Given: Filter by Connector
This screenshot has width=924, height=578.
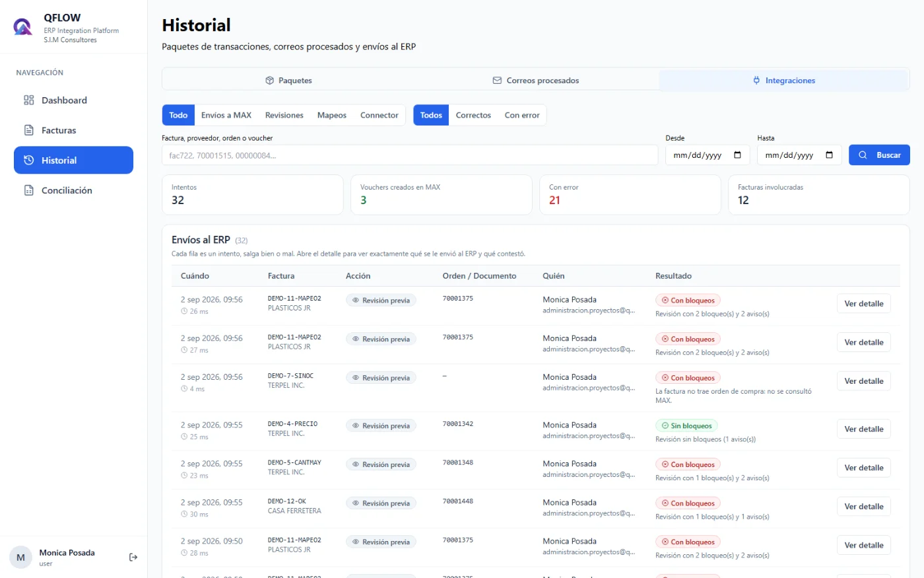Looking at the screenshot, I should click(379, 115).
